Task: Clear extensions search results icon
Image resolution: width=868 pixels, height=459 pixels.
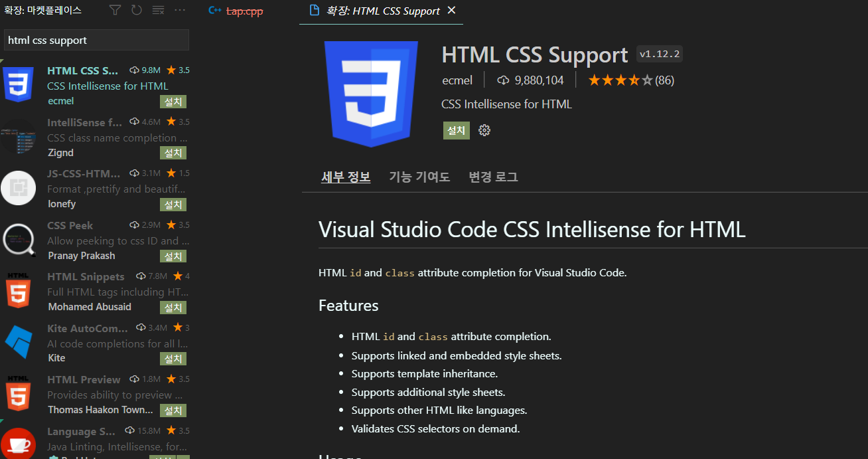Action: tap(158, 10)
